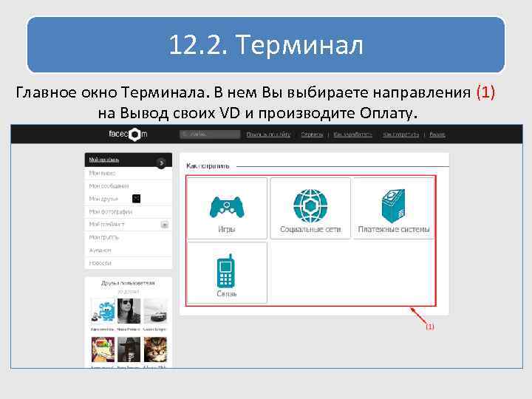Open the Связь mobile phone tile

tap(227, 273)
